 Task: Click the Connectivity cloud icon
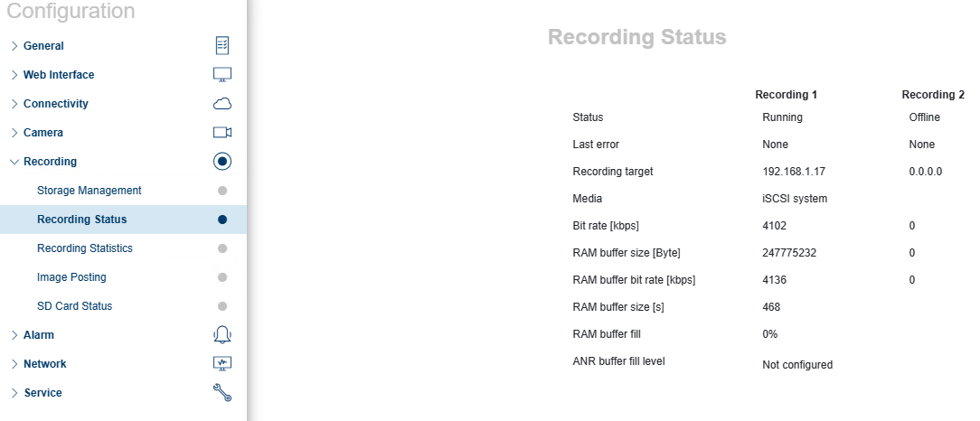click(222, 104)
